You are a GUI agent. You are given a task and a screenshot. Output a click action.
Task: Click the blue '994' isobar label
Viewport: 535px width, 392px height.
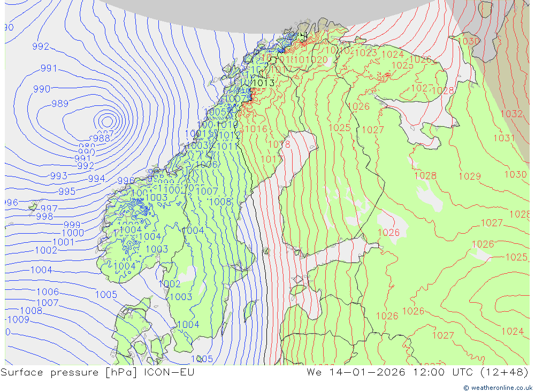coord(96,179)
